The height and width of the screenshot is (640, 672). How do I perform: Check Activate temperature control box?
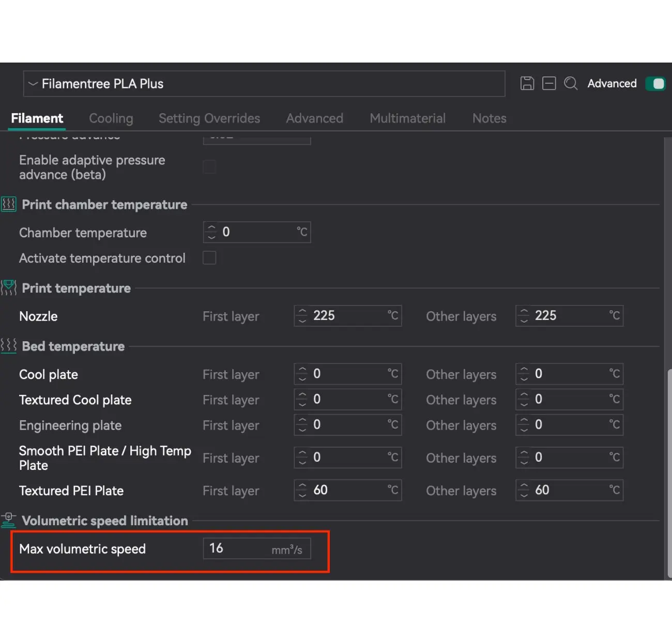tap(209, 258)
